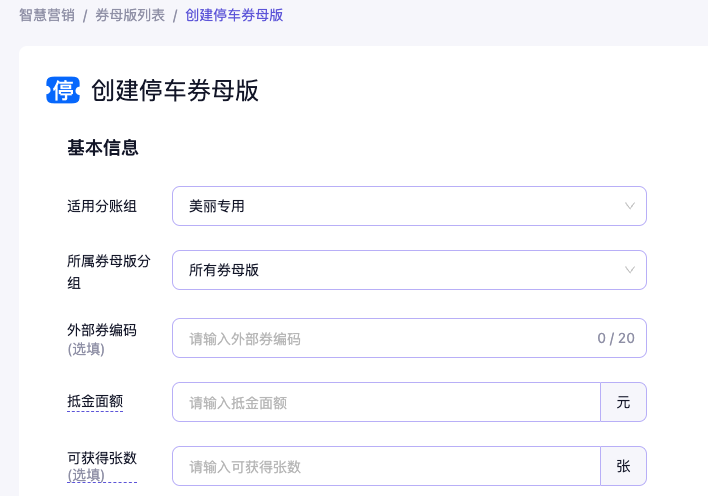Click the 外部券编码 field label

pos(102,329)
